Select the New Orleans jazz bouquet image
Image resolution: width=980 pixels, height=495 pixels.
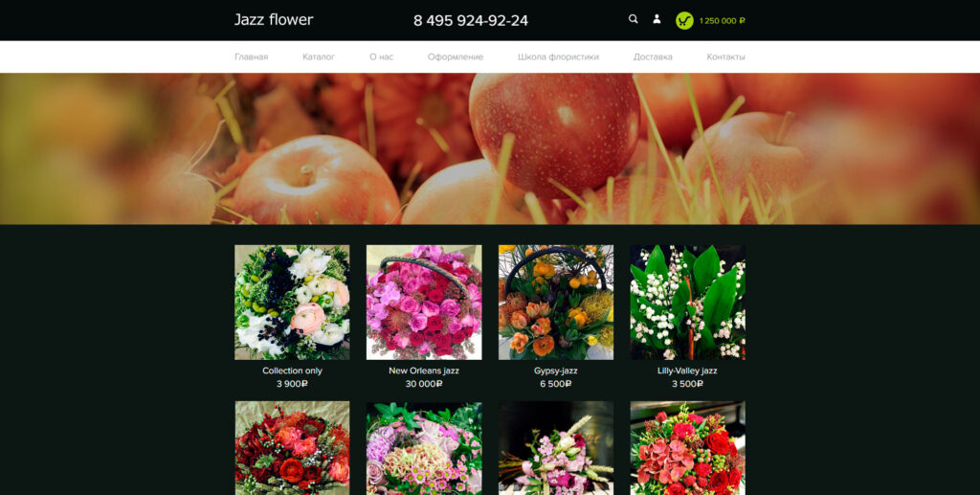tap(424, 302)
